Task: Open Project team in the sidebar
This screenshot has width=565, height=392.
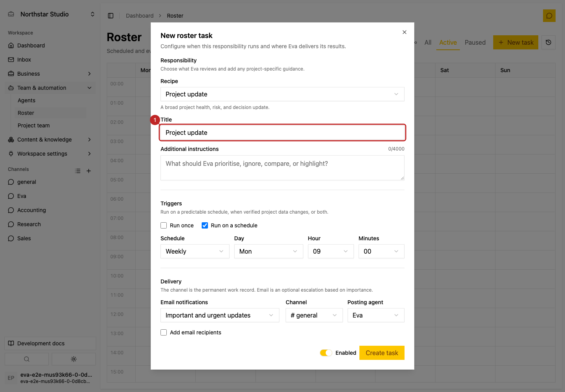Action: point(34,125)
